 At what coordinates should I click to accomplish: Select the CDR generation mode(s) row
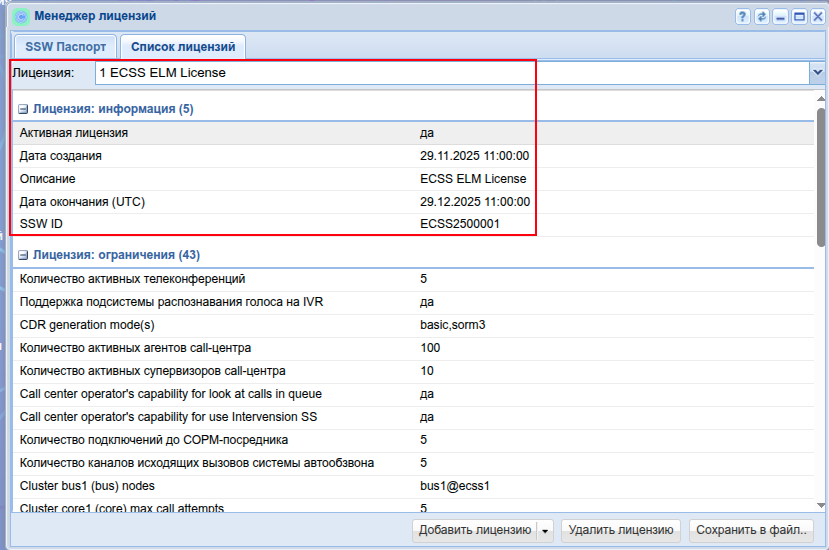pos(413,325)
